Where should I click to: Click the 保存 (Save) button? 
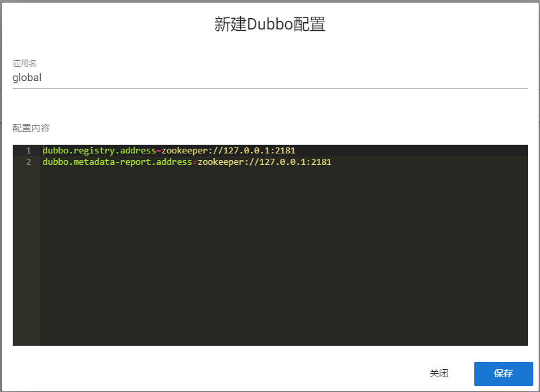coord(503,373)
